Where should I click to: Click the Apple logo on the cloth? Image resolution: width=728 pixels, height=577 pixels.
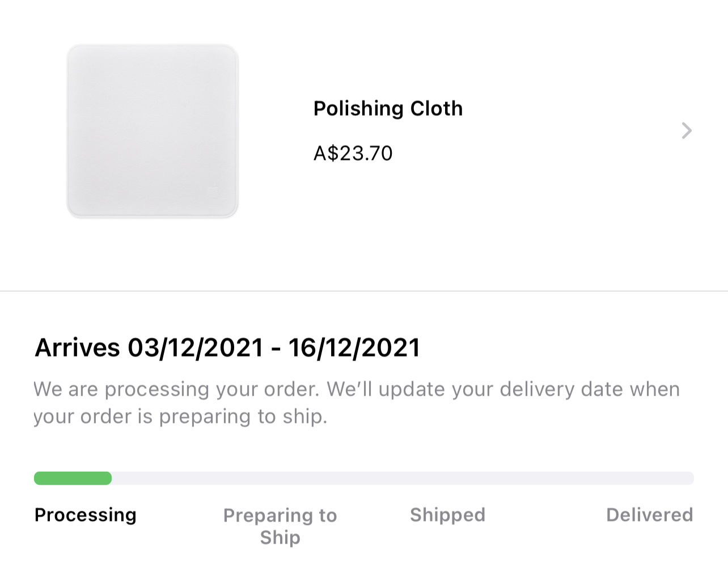(213, 191)
